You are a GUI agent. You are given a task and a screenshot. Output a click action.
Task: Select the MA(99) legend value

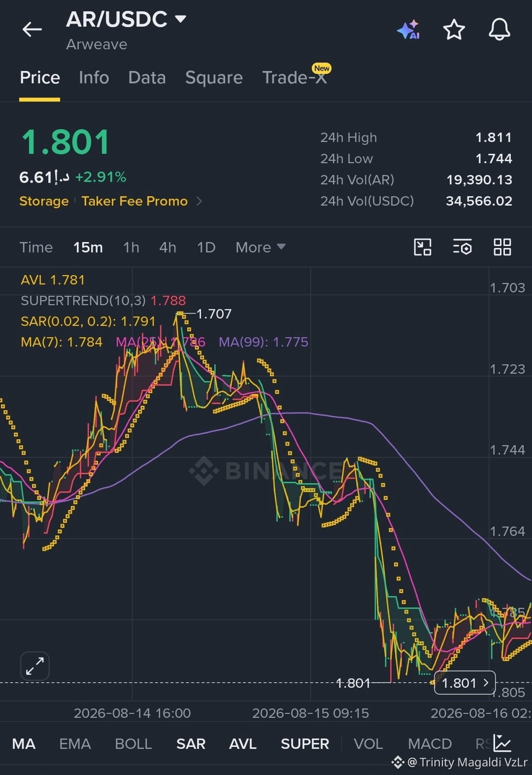264,342
